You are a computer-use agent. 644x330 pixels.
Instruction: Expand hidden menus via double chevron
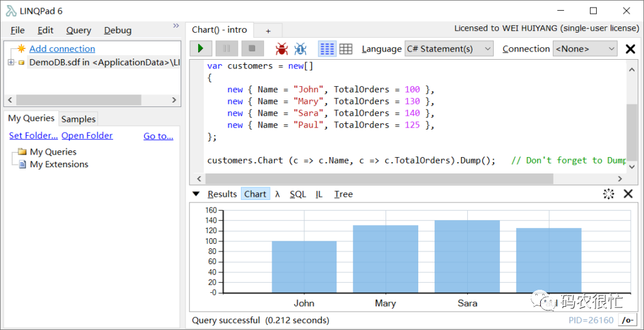(176, 25)
